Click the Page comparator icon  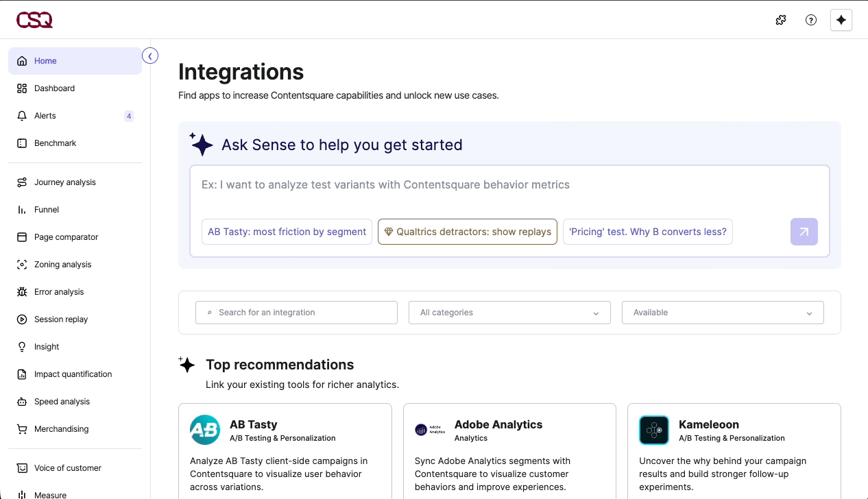coord(22,237)
